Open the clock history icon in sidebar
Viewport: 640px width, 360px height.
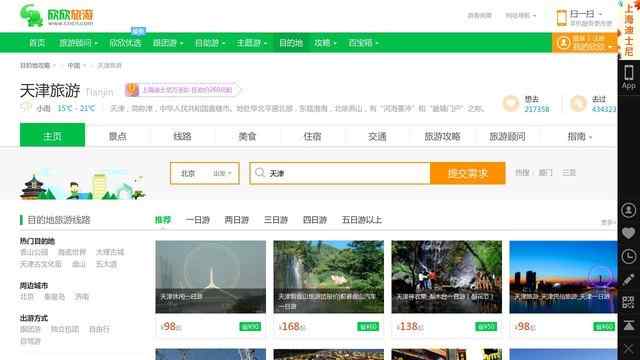(x=629, y=256)
